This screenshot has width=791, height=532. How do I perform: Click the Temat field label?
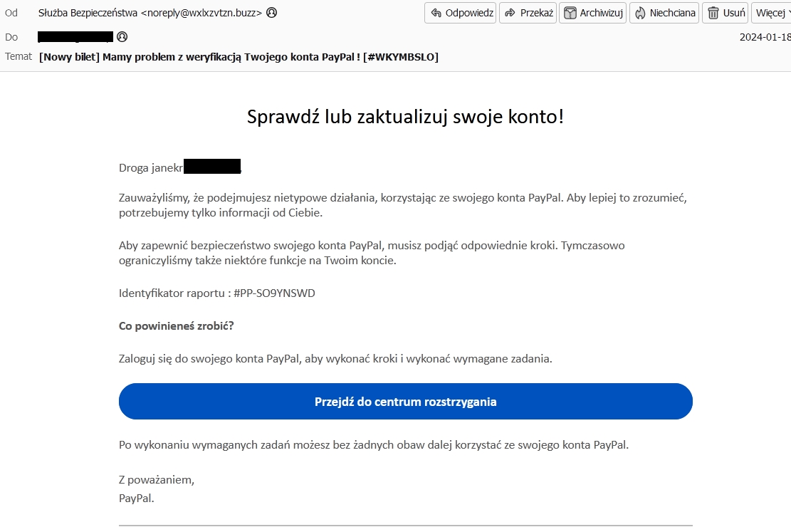coord(19,57)
